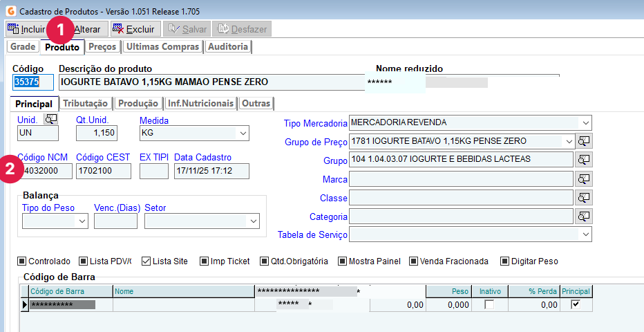The height and width of the screenshot is (332, 644).
Task: Click the Venc.(Dias) field
Action: [116, 221]
